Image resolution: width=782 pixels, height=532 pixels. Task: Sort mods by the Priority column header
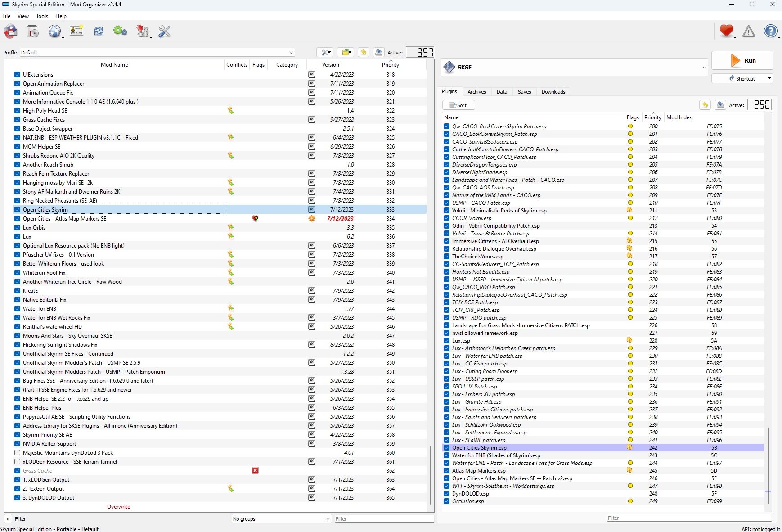(x=390, y=65)
